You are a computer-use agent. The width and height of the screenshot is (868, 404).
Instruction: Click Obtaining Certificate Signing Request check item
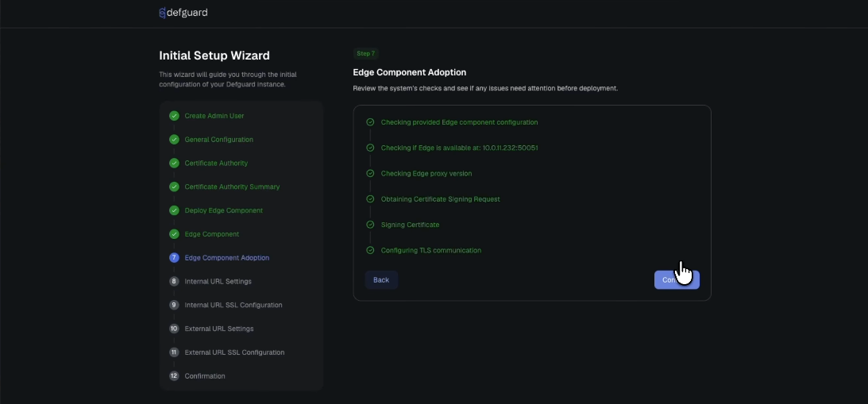coord(440,198)
